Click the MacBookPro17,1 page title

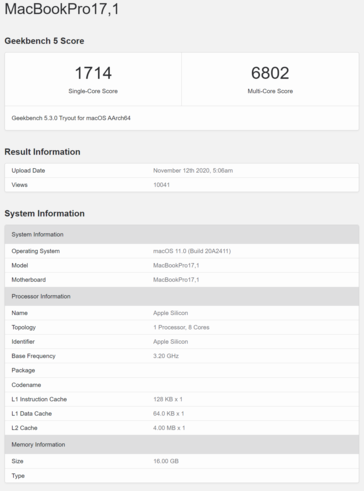pos(62,9)
